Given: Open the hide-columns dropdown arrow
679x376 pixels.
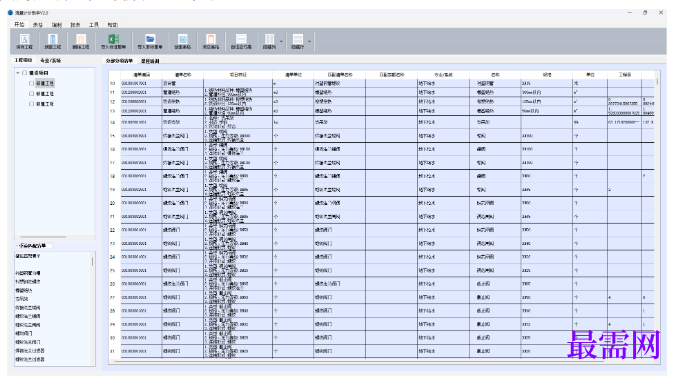Looking at the screenshot, I should click(x=281, y=42).
